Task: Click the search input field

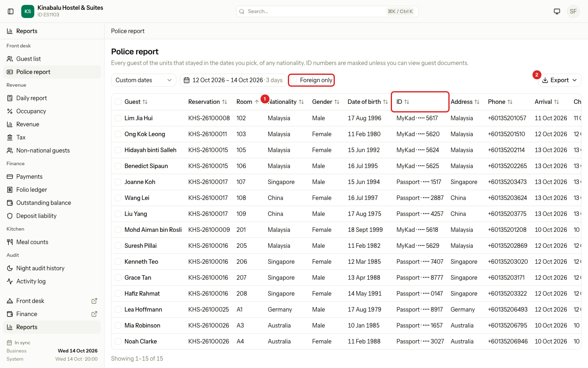Action: (327, 11)
